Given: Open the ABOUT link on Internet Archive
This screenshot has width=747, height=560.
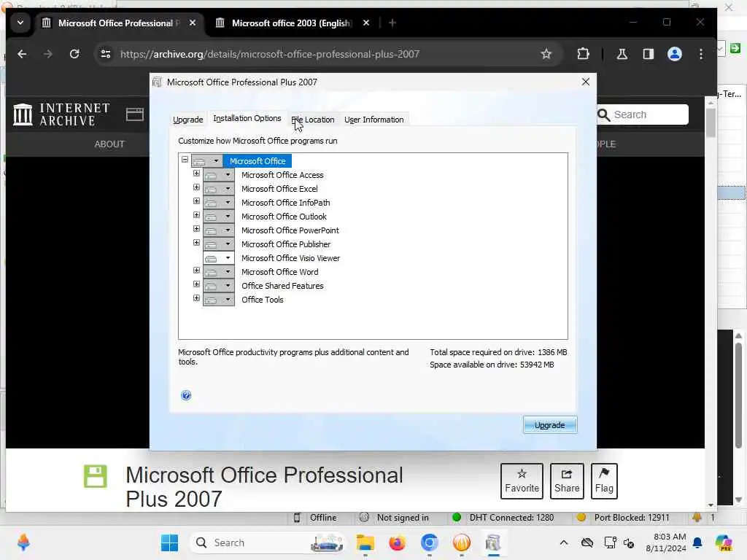Looking at the screenshot, I should pyautogui.click(x=109, y=144).
